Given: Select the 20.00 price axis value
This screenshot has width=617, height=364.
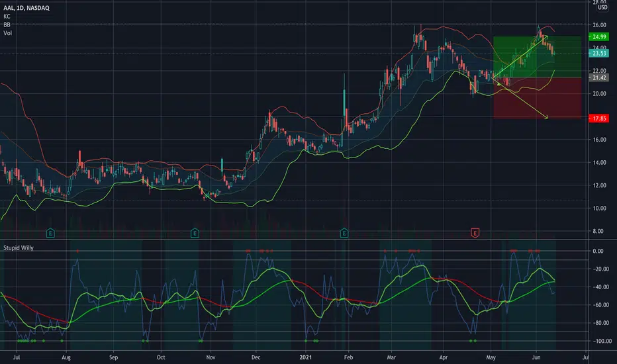Looking at the screenshot, I should coord(599,94).
